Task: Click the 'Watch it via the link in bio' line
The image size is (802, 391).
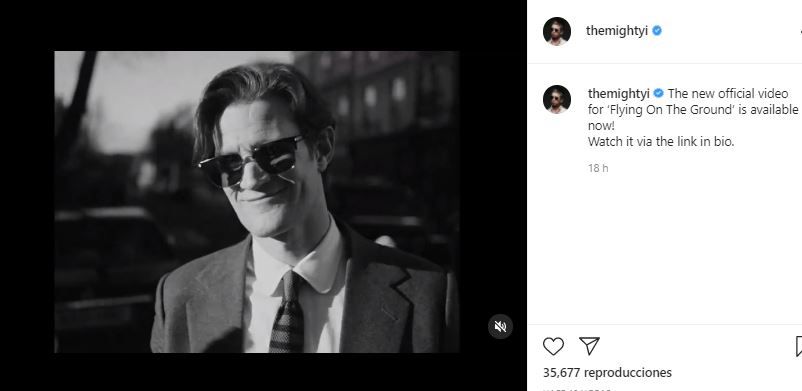Action: [x=661, y=142]
